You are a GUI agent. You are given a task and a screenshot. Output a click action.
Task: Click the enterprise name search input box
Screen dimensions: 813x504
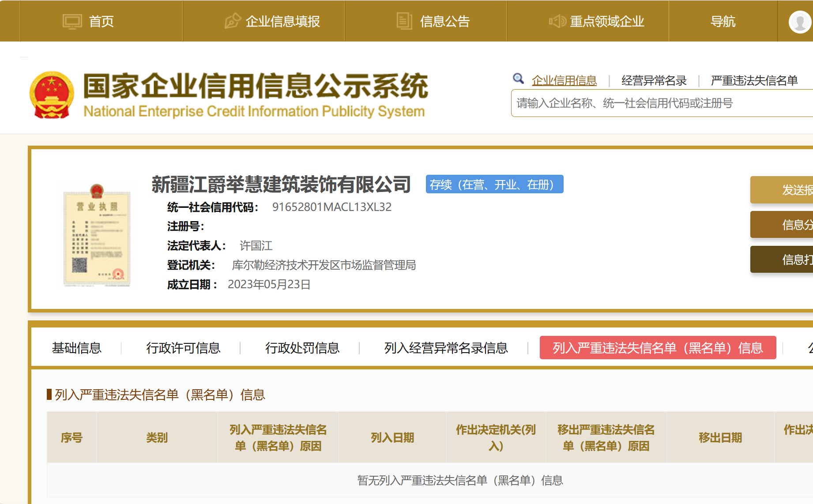tap(662, 103)
